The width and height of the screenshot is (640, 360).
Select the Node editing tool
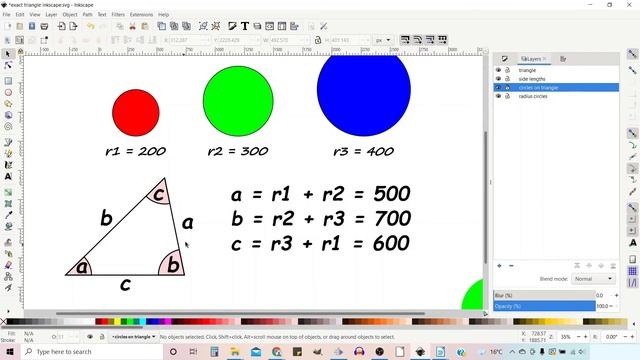[8, 65]
